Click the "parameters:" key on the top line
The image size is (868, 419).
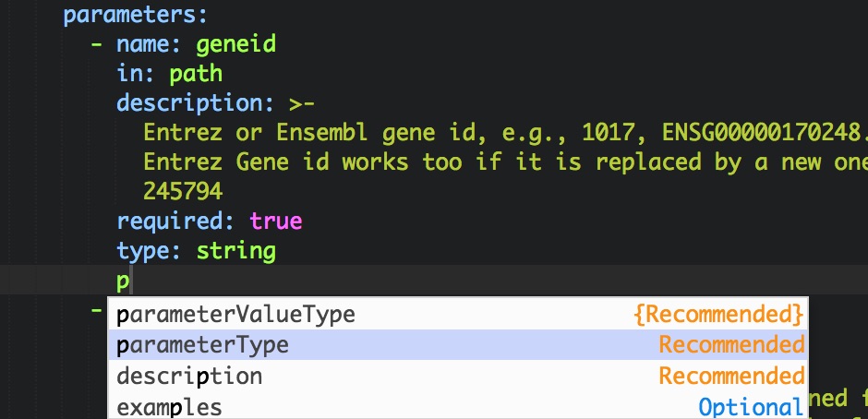click(136, 16)
